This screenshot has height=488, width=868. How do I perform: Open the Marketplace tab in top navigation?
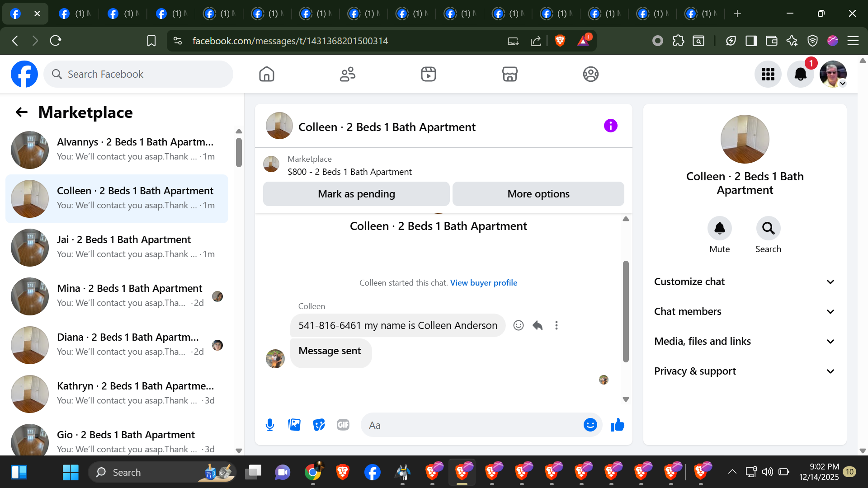(509, 74)
